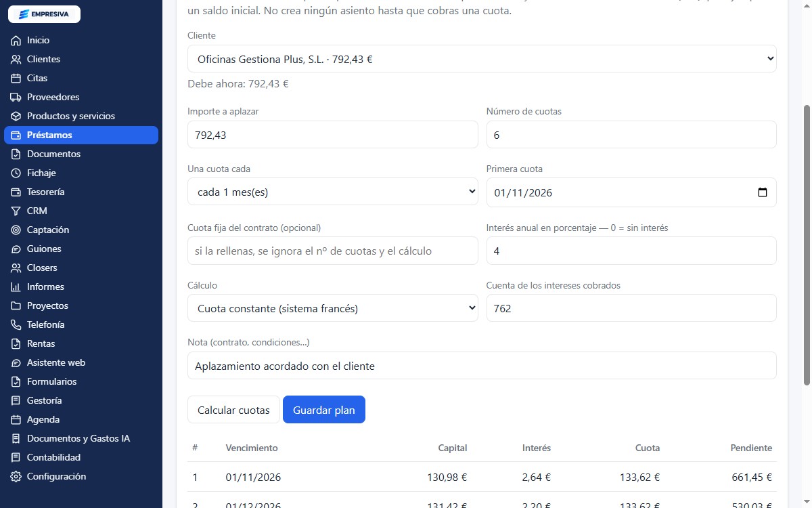The height and width of the screenshot is (508, 812).
Task: Focus the Importe a aplazar field
Action: (x=332, y=135)
